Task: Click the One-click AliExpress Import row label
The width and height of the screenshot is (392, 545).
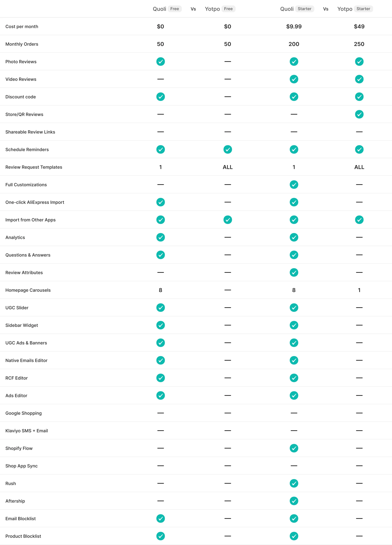Action: point(35,202)
